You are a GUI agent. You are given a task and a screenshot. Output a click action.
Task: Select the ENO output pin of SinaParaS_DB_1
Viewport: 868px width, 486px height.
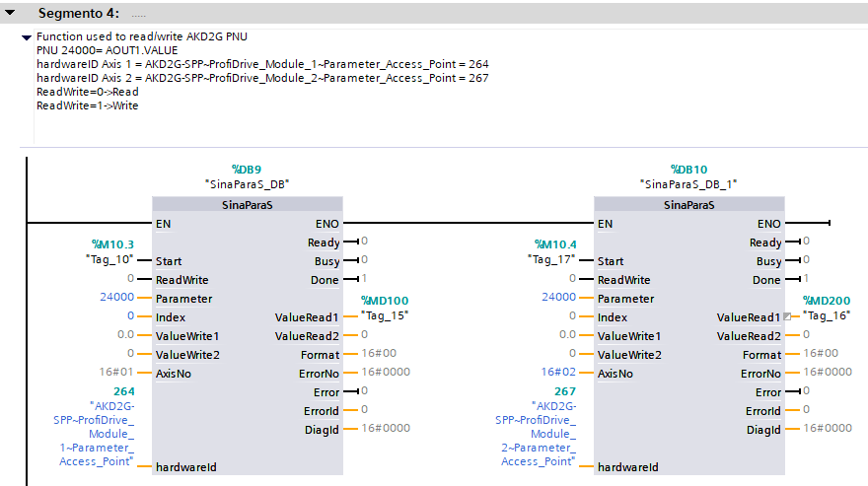pyautogui.click(x=769, y=224)
